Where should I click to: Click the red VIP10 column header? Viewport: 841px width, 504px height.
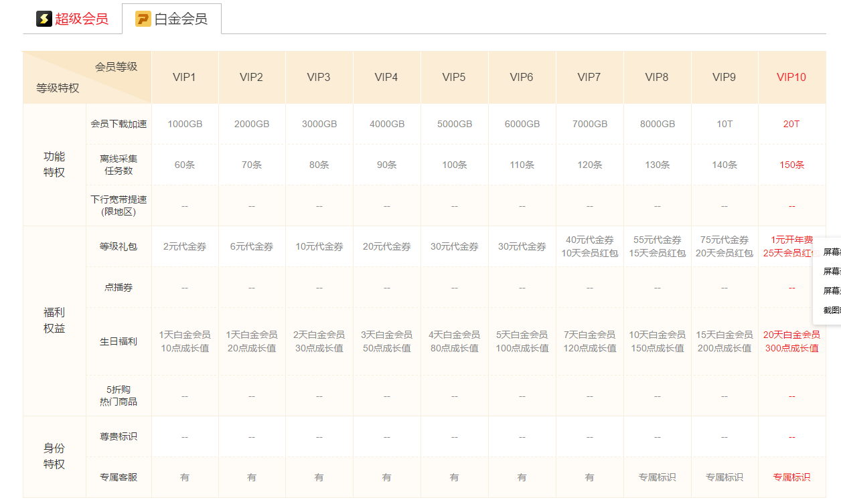click(x=791, y=77)
